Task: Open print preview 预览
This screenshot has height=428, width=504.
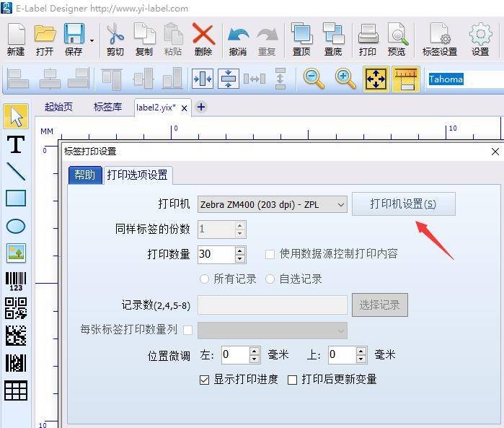Action: pyautogui.click(x=397, y=39)
